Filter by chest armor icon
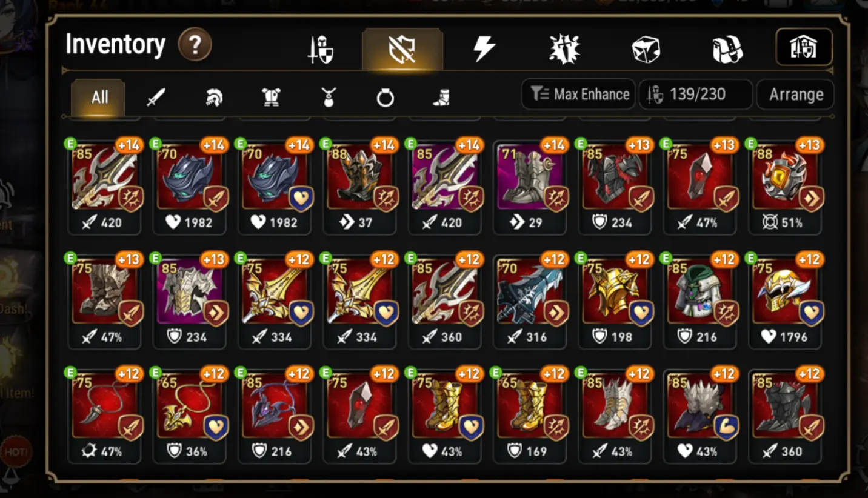 pyautogui.click(x=271, y=97)
